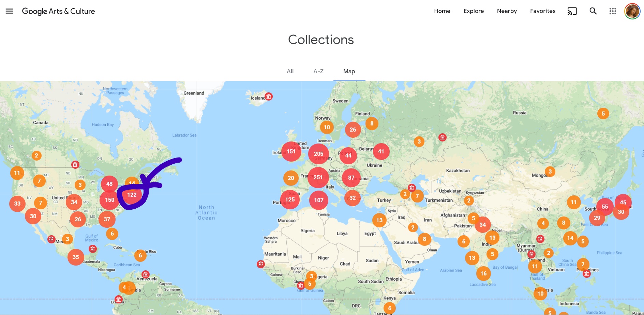Viewport: 644px width, 315px height.
Task: Go to the Home page
Action: click(x=442, y=11)
